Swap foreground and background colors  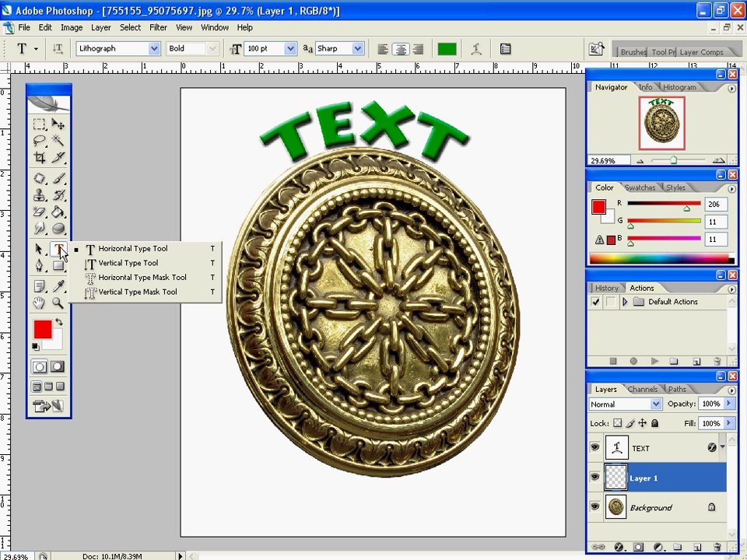pos(59,322)
